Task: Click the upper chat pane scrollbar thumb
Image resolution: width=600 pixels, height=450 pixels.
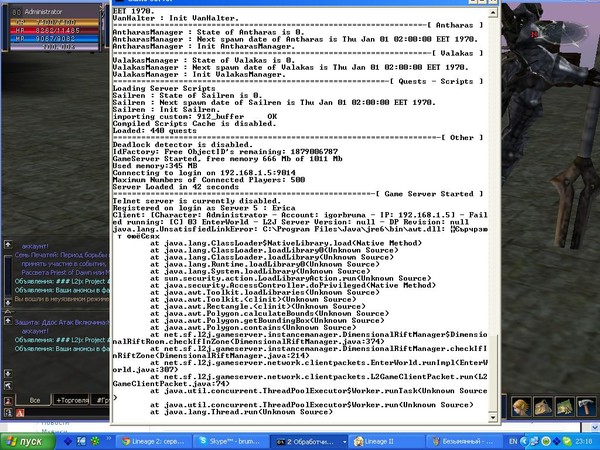Action: [8, 276]
